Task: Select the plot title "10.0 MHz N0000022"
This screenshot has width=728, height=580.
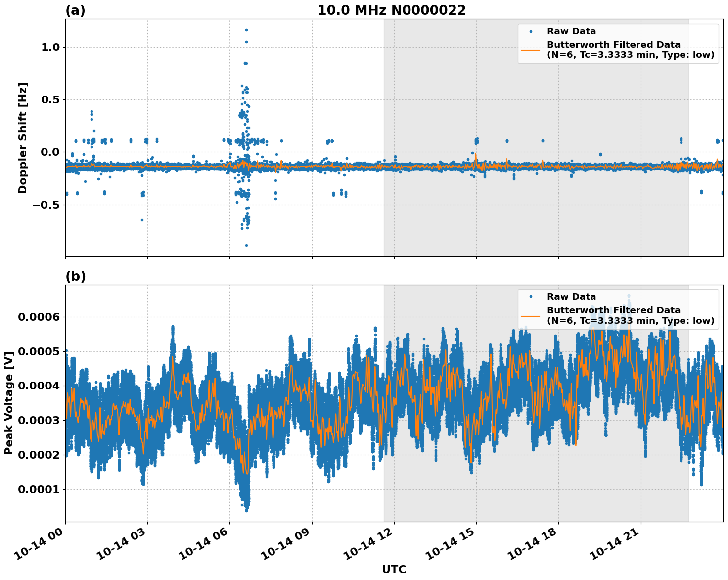Action: coord(391,10)
